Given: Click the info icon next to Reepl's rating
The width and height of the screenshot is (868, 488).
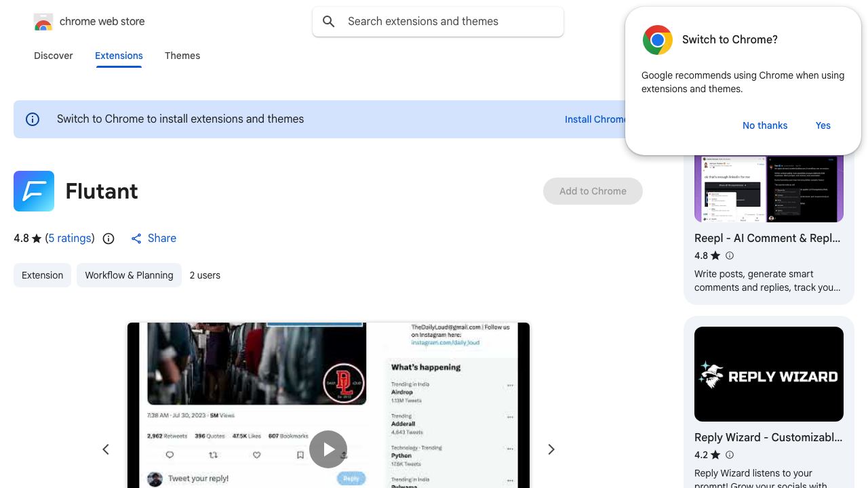Looking at the screenshot, I should [730, 256].
